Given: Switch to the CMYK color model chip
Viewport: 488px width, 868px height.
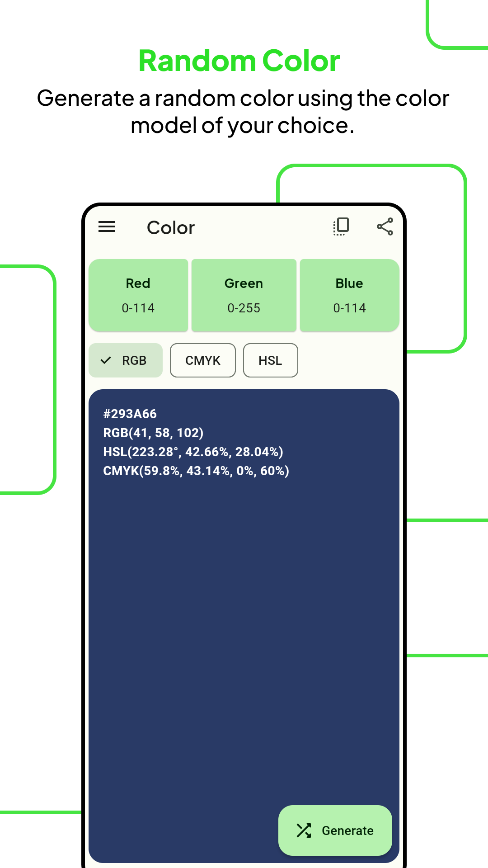Looking at the screenshot, I should coord(203,360).
